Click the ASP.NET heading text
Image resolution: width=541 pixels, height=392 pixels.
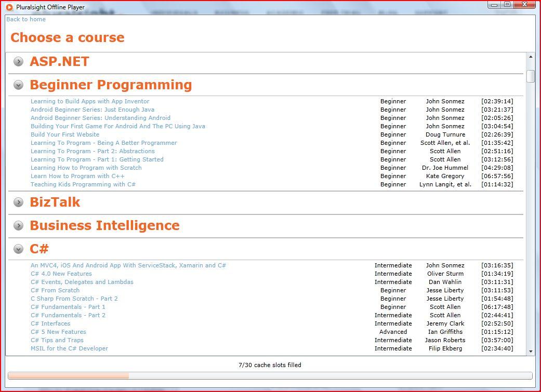tap(59, 61)
